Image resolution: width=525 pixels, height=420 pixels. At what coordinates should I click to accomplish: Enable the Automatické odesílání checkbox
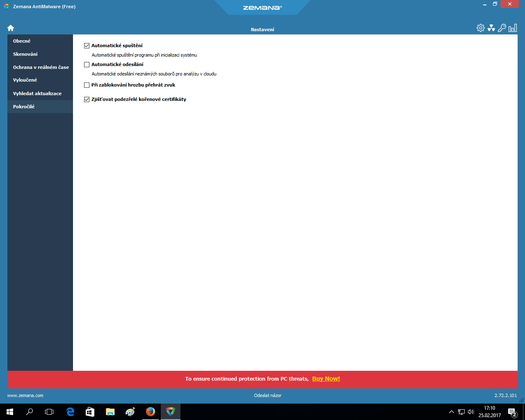coord(87,65)
